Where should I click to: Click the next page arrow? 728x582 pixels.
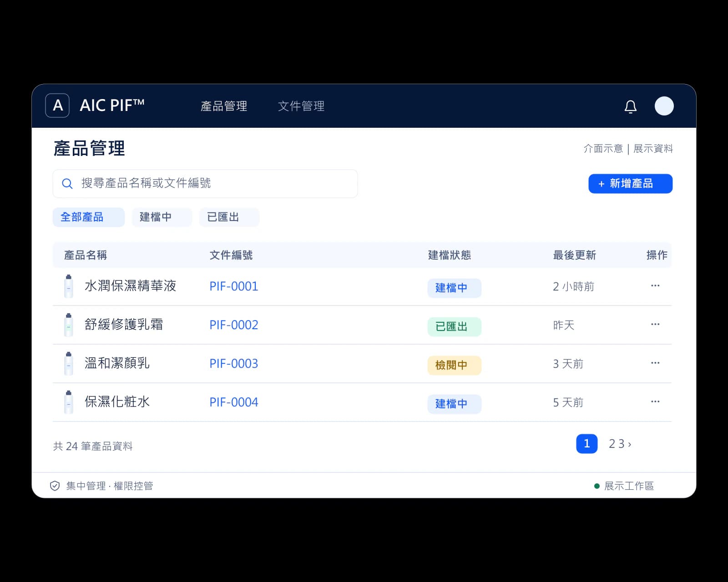(x=630, y=444)
